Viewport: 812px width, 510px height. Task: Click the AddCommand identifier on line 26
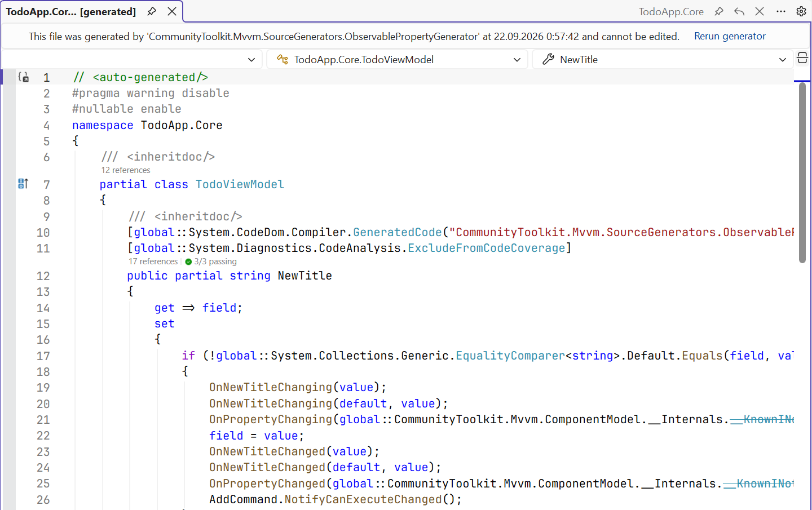pyautogui.click(x=243, y=499)
